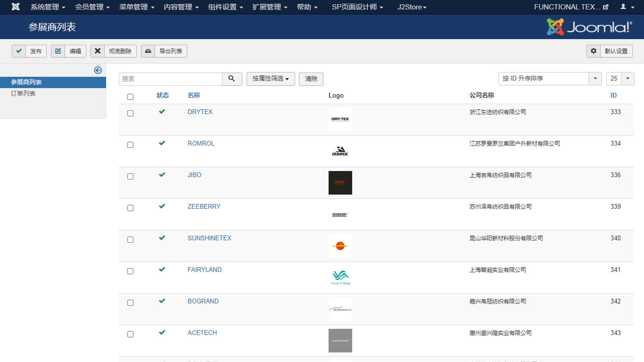Open the 按 ID 升序排序 sort dropdown
The image size is (644, 362).
click(x=550, y=79)
